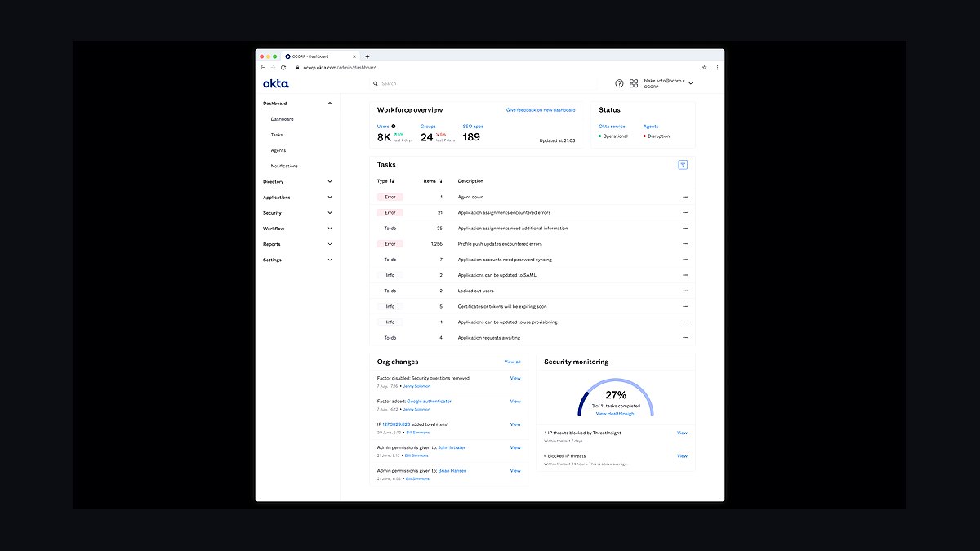
Task: Expand the Settings sidebar section
Action: [x=330, y=260]
